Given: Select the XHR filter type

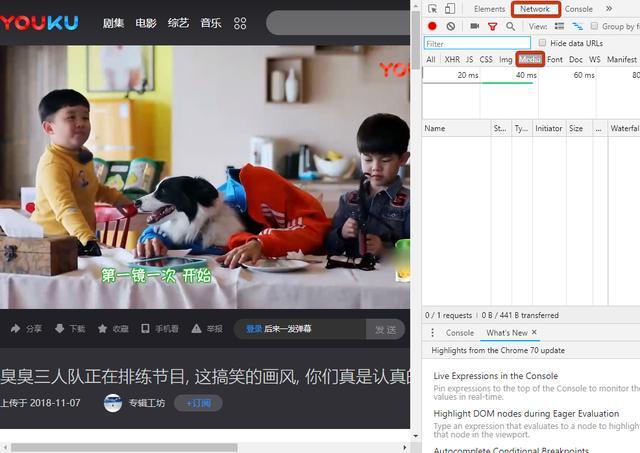Looking at the screenshot, I should (x=452, y=60).
